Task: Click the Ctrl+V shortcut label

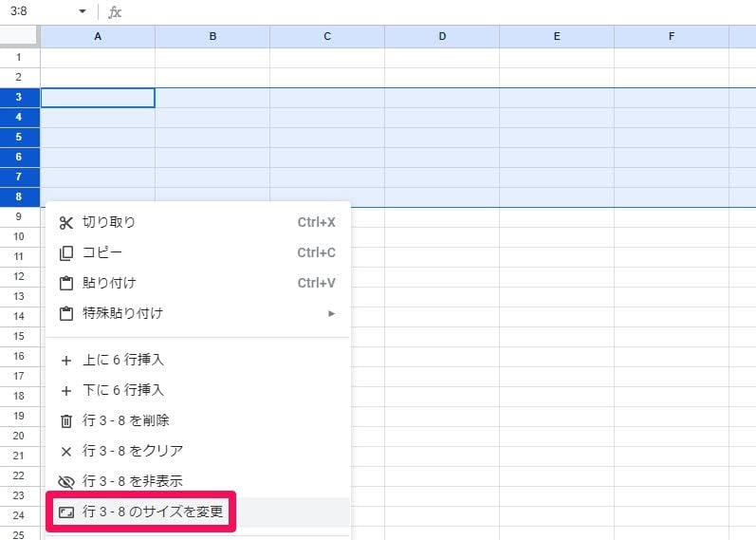Action: click(x=316, y=283)
